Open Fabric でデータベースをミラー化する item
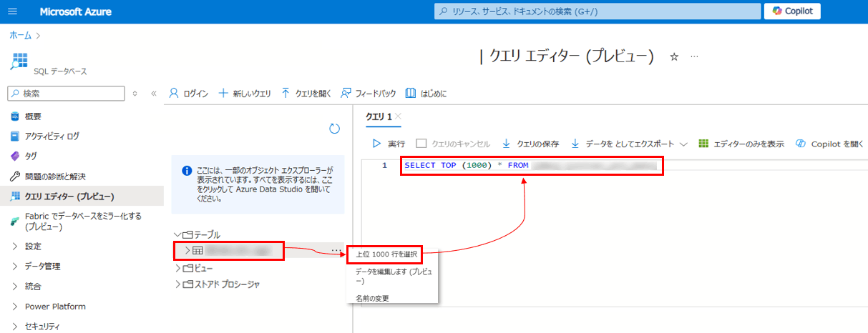 (x=82, y=221)
